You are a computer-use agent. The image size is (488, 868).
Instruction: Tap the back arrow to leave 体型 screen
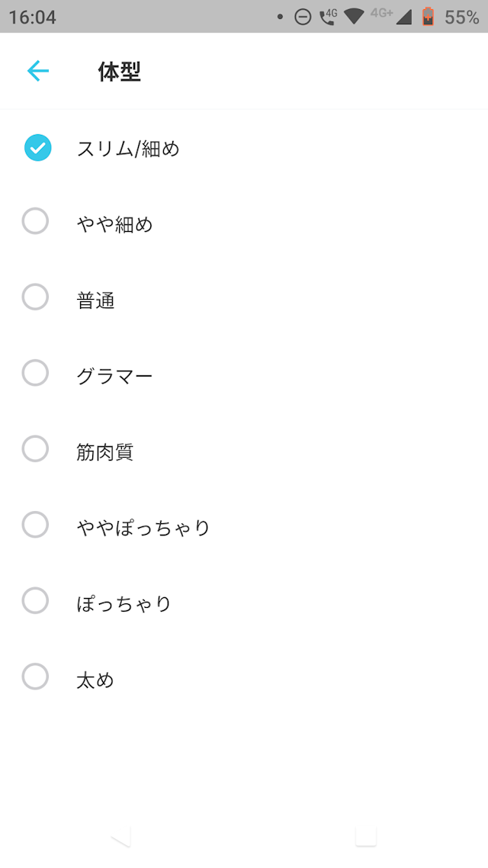point(37,70)
